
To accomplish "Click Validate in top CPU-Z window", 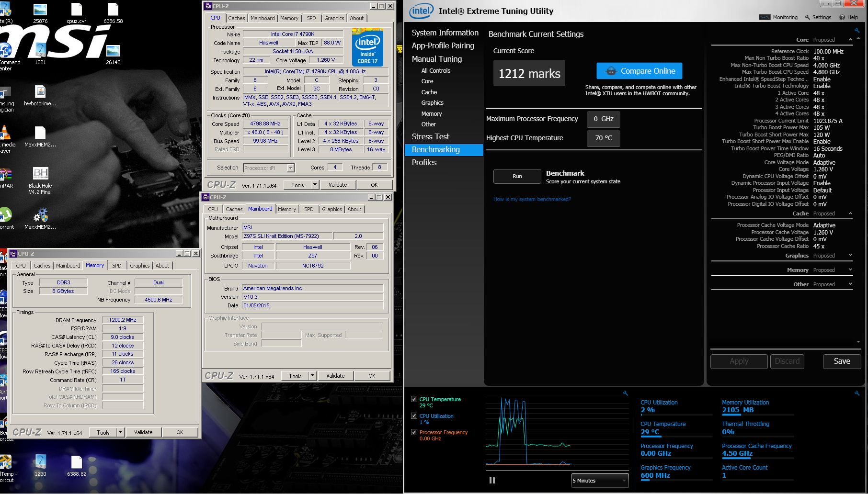I will tap(338, 185).
